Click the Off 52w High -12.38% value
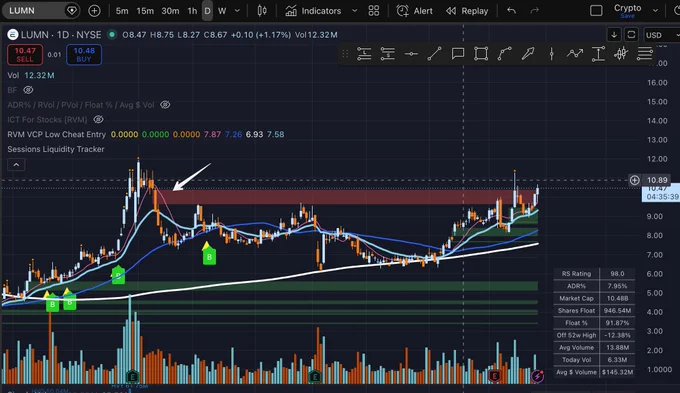The width and height of the screenshot is (680, 393). pyautogui.click(x=617, y=335)
